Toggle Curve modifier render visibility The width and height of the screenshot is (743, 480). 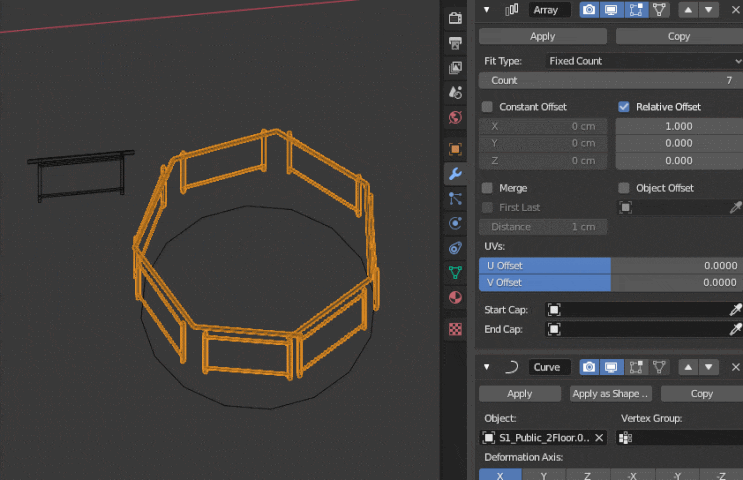[589, 367]
